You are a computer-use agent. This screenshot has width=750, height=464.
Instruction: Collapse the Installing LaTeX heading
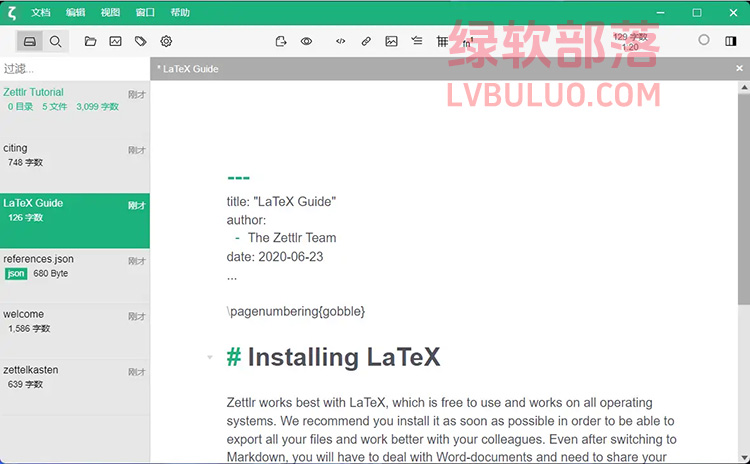pos(210,357)
